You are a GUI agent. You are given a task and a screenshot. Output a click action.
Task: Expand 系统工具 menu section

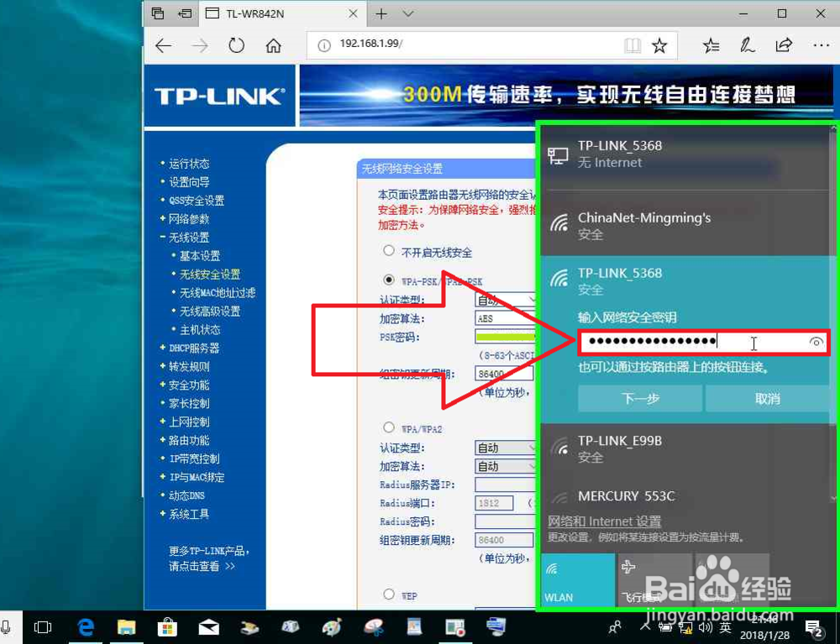tap(188, 514)
